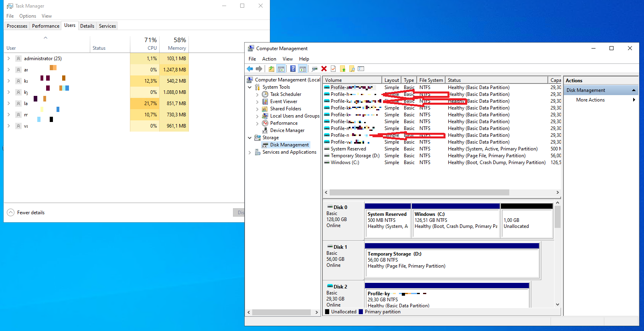Expand the Event Viewer tree node
Image resolution: width=644 pixels, height=331 pixels.
coord(257,102)
